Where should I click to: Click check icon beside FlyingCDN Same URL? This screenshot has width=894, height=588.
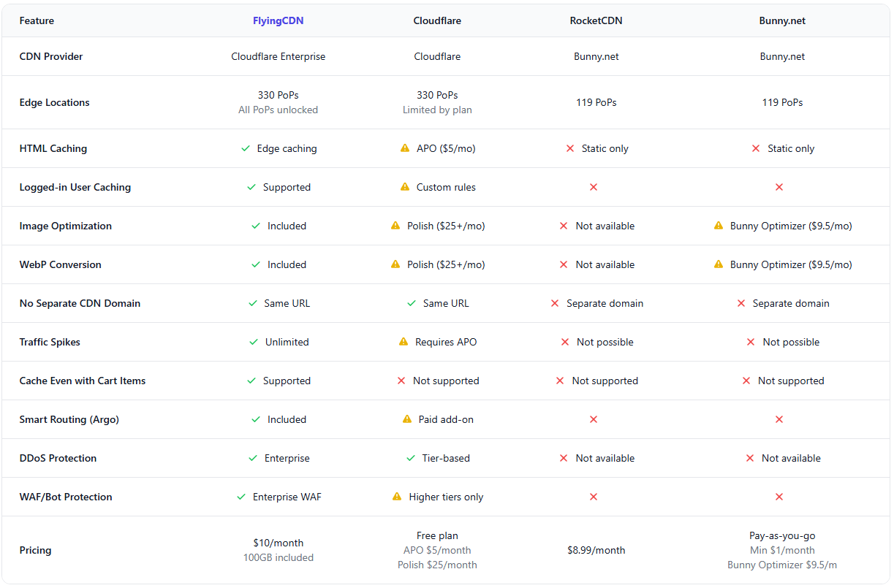(x=253, y=303)
